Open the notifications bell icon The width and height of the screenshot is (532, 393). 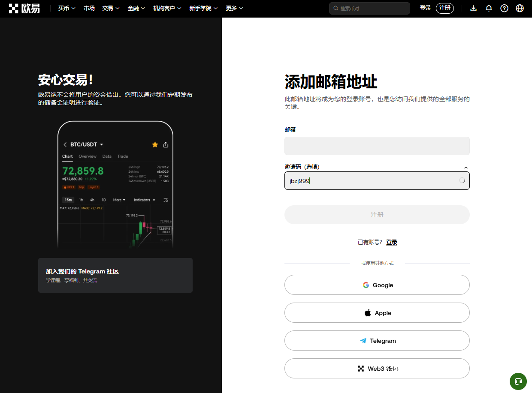coord(489,8)
